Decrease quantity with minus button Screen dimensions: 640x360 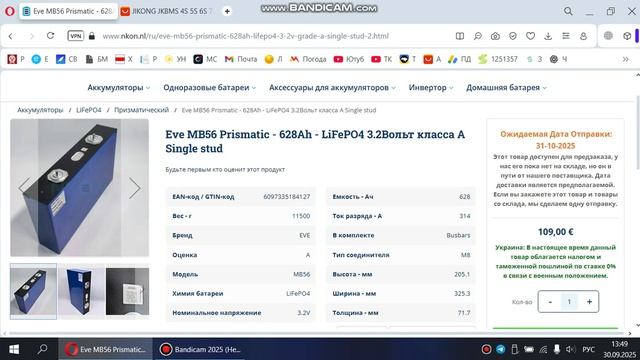550,302
